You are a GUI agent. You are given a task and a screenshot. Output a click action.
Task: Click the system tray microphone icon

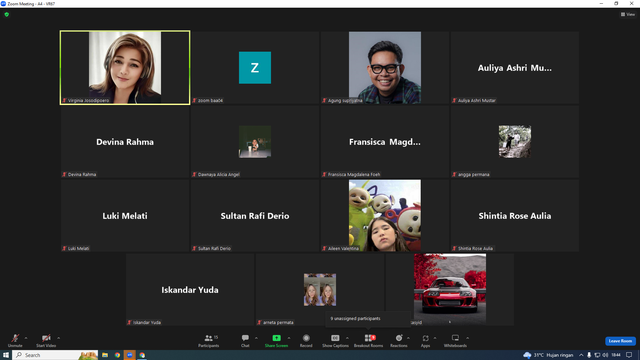pyautogui.click(x=589, y=355)
